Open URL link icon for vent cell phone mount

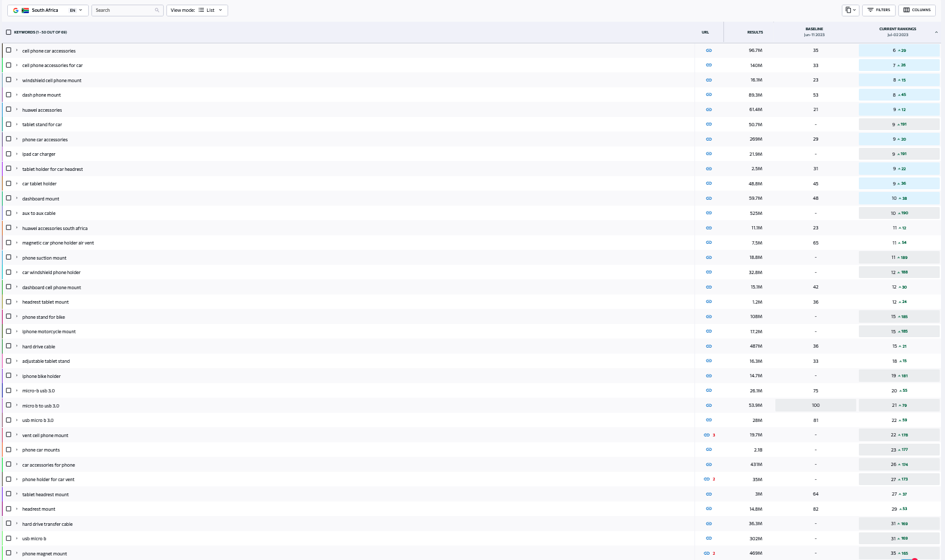[x=706, y=435]
